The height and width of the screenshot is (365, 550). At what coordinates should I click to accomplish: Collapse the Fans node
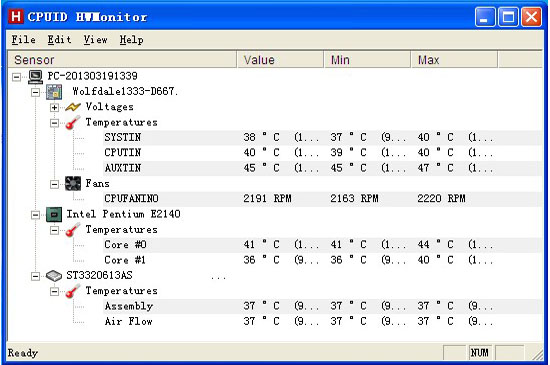[54, 184]
